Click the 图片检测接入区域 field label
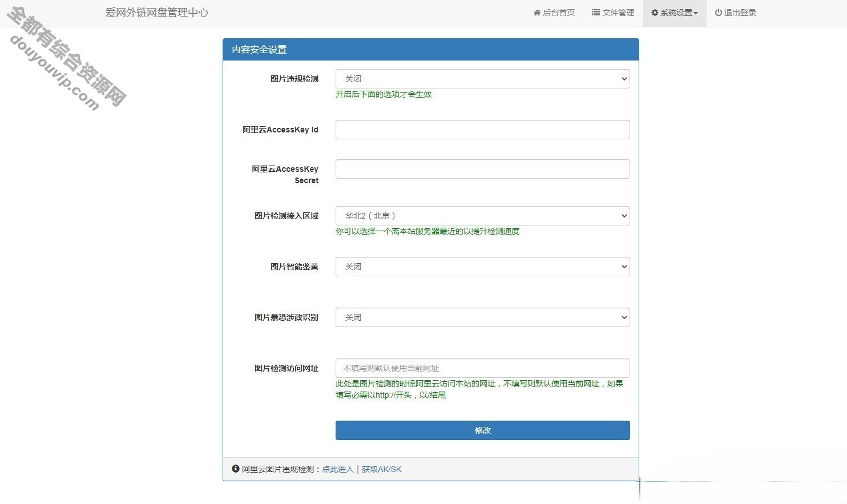 click(x=287, y=216)
